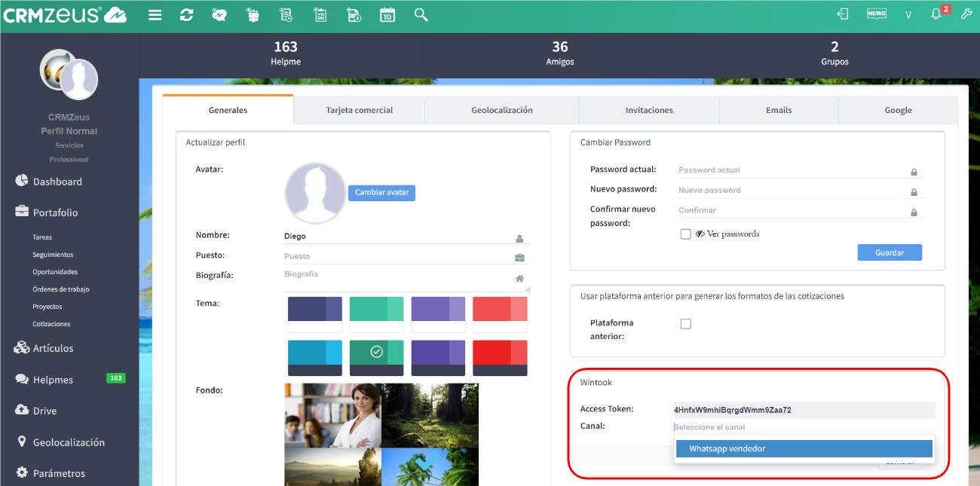
Task: Check the Plataforma anterior checkbox
Action: point(685,324)
